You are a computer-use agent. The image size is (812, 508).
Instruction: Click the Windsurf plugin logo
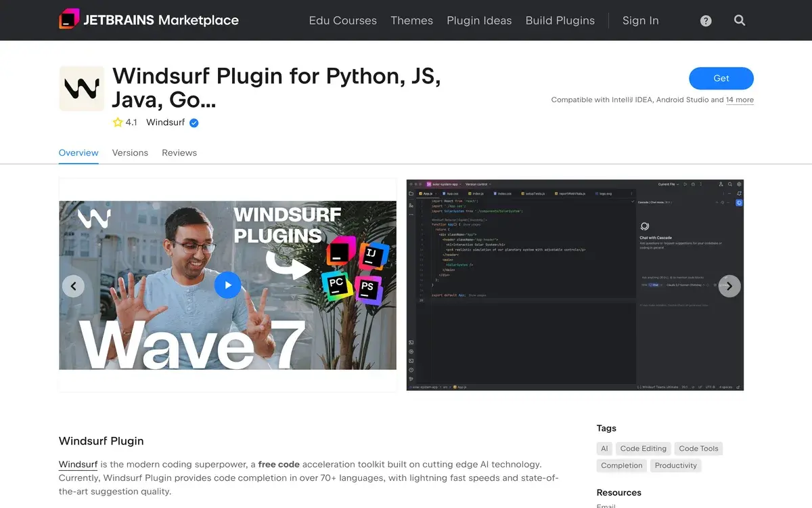(82, 88)
